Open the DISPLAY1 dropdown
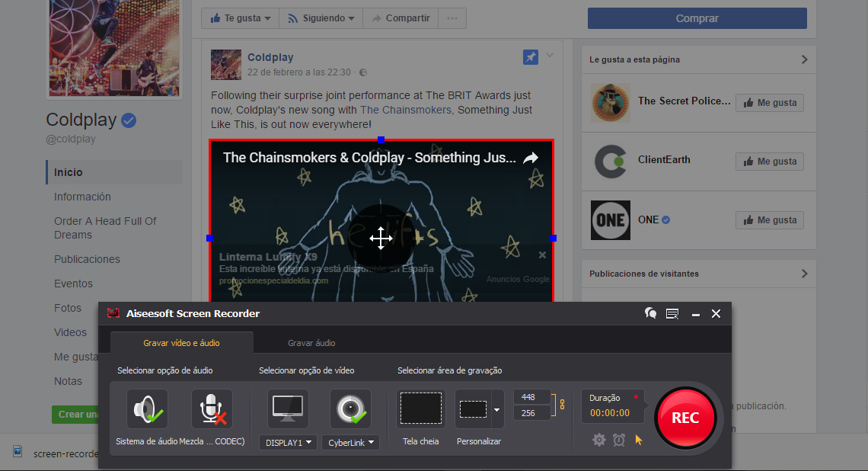 288,443
